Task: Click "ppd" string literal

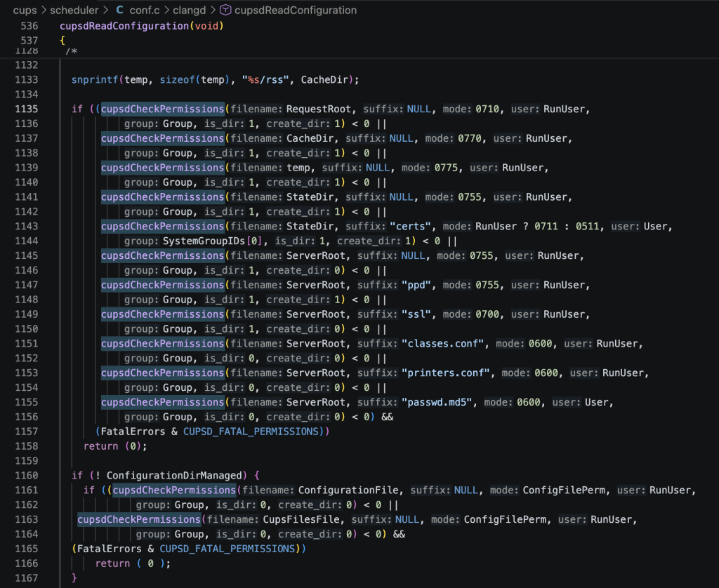Action: pyautogui.click(x=416, y=285)
